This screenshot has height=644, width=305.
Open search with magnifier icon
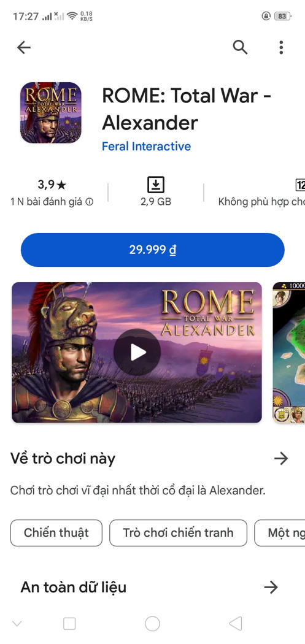(x=240, y=48)
